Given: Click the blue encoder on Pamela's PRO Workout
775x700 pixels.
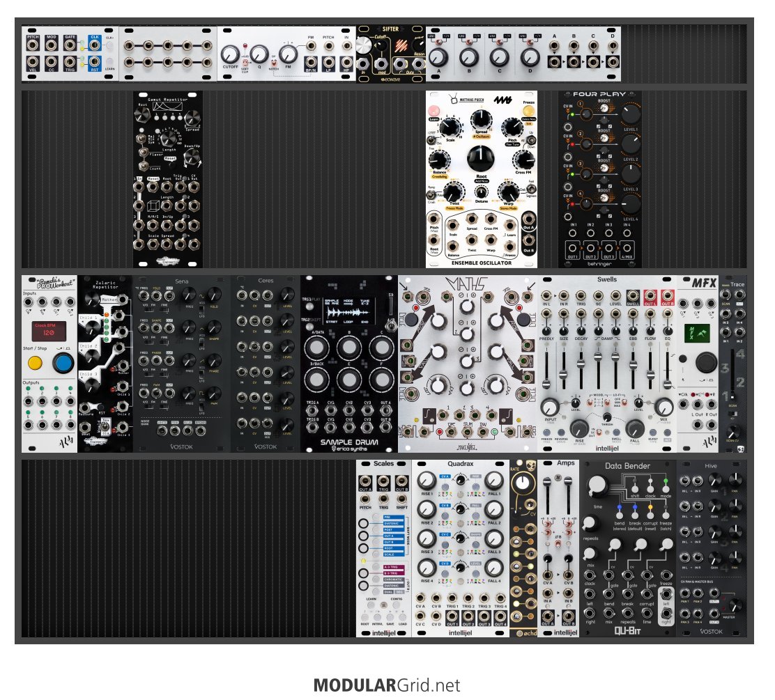Looking at the screenshot, I should 63,363.
